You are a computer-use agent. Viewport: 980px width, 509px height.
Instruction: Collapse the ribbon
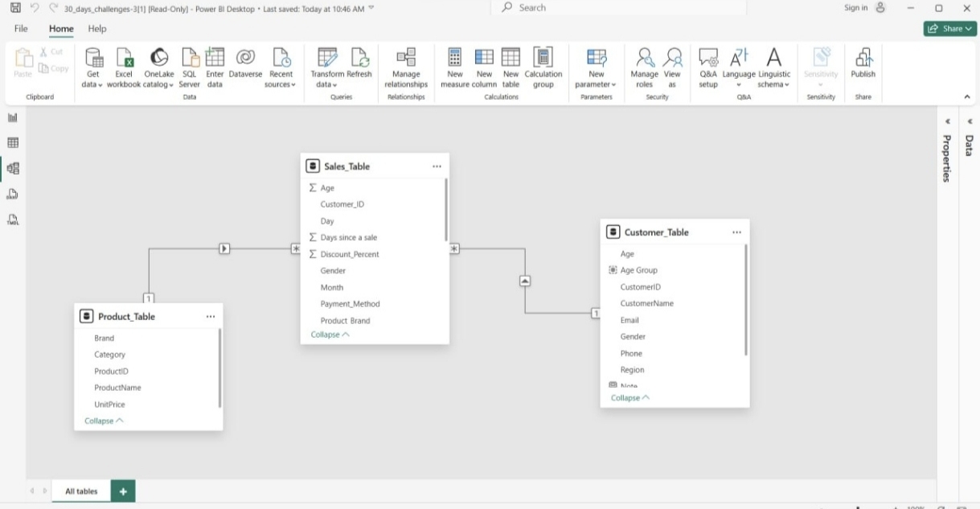tap(967, 96)
